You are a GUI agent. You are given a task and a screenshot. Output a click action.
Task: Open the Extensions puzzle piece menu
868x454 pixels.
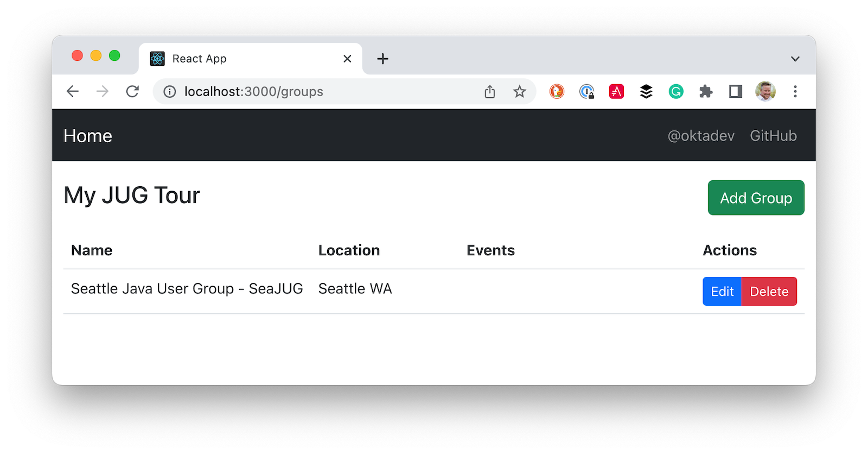[x=706, y=92]
